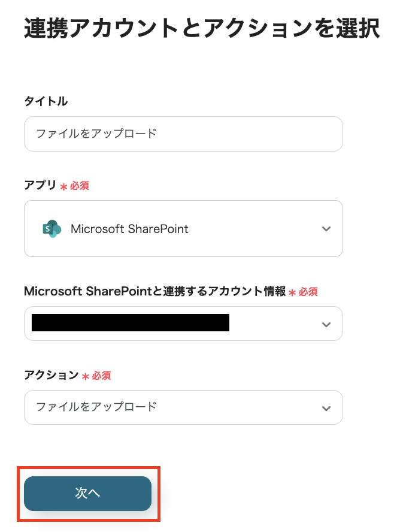The width and height of the screenshot is (400, 532).
Task: Click the redacted account name area
Action: (x=129, y=324)
